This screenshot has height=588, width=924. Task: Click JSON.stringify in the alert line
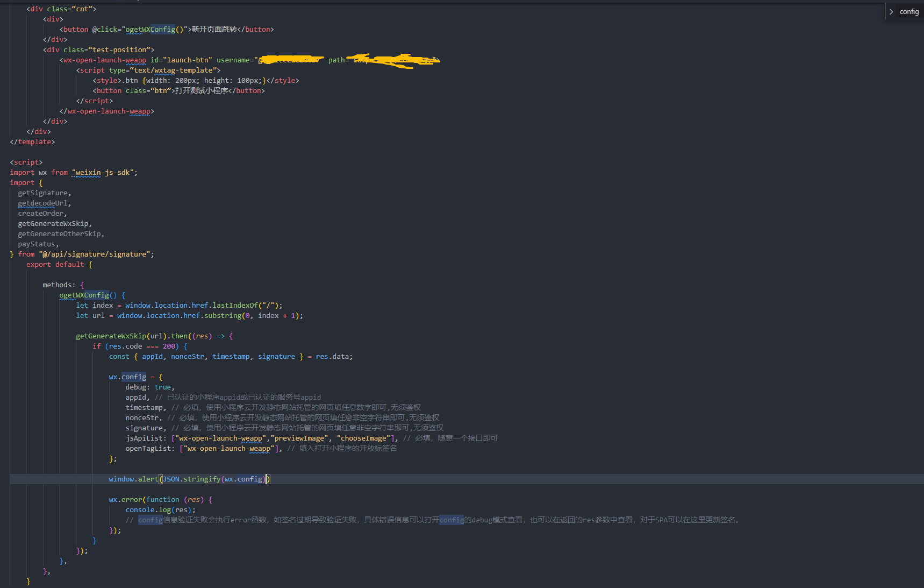(192, 479)
